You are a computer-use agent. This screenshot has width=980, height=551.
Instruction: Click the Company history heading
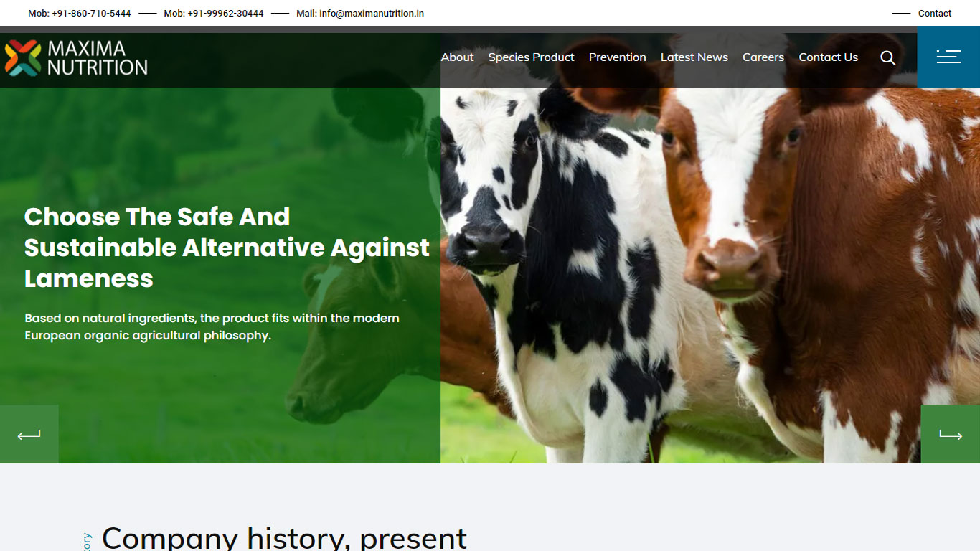click(284, 537)
